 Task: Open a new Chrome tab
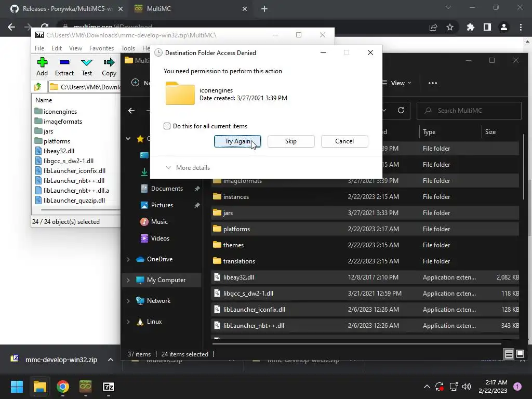coord(264,9)
